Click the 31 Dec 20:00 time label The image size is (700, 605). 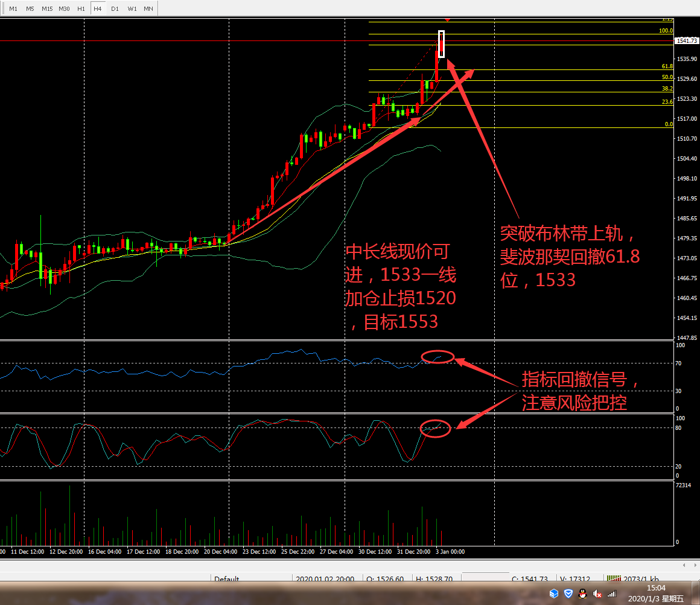pyautogui.click(x=414, y=552)
